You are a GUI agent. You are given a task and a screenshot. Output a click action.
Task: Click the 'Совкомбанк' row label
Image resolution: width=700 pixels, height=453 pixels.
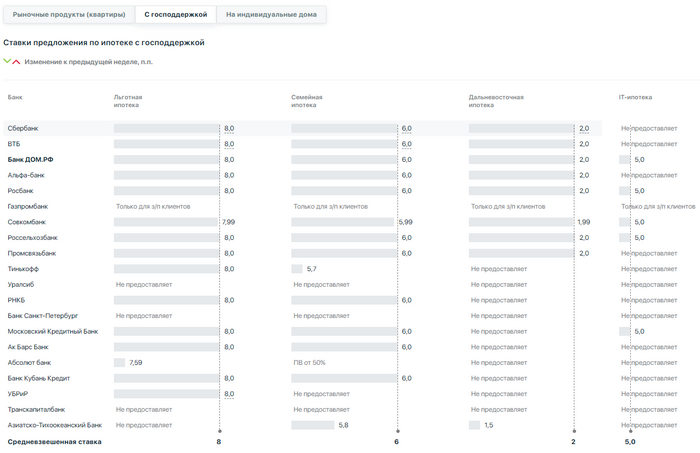[27, 222]
